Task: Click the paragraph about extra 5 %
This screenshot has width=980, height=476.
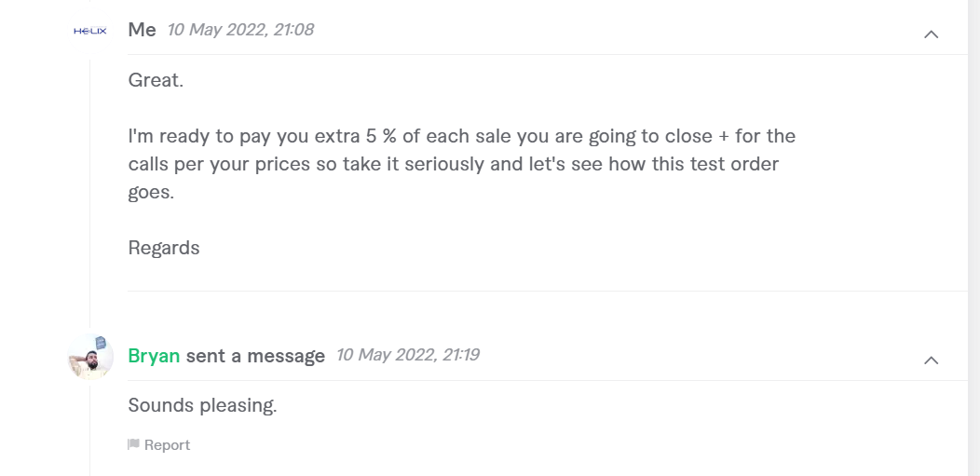Action: coord(461,164)
